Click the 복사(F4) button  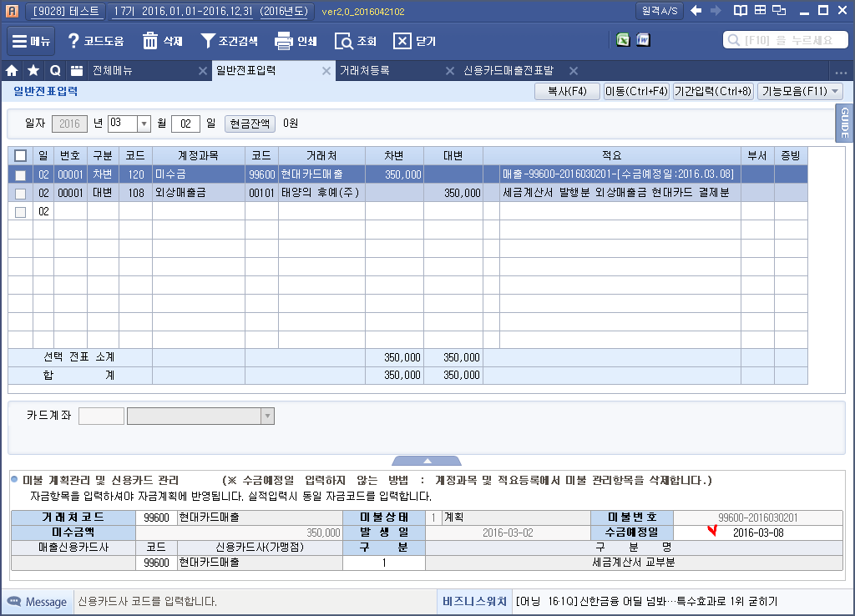pyautogui.click(x=567, y=91)
